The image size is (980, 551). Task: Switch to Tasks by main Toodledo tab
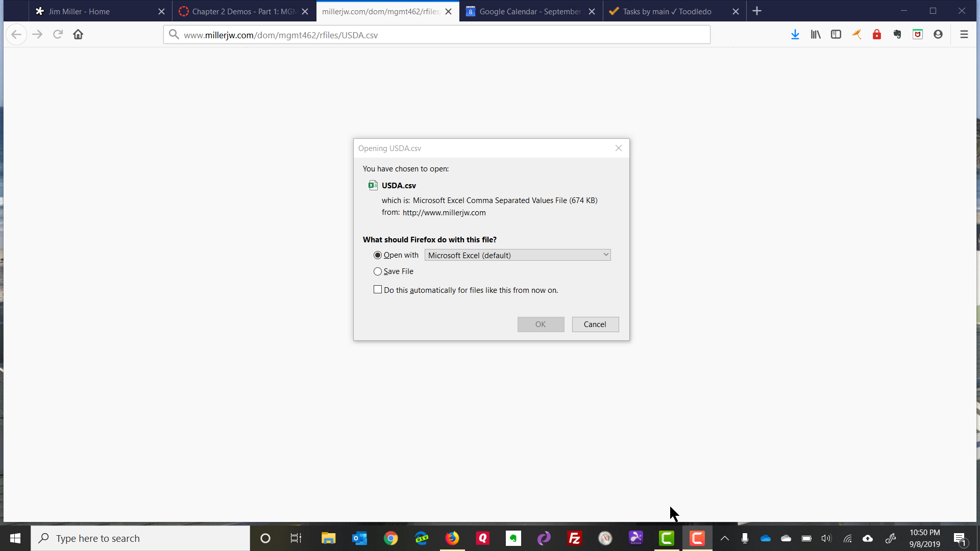[667, 11]
